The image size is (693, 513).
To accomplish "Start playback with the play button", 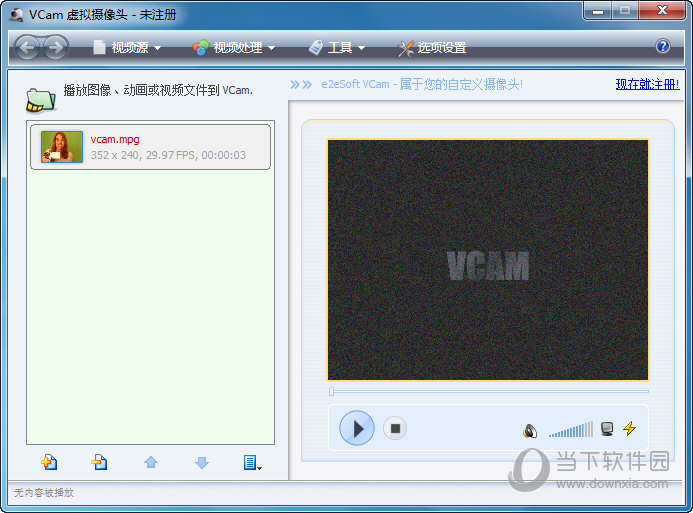I will [x=357, y=428].
